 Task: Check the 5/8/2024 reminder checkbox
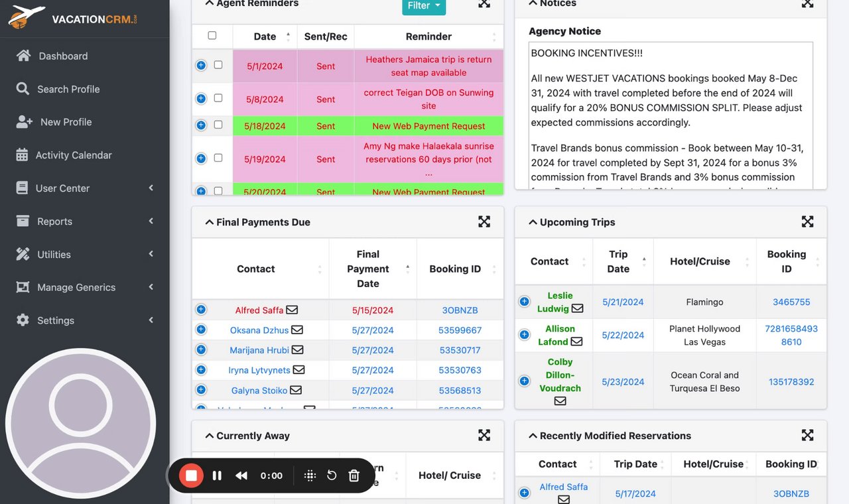pos(218,98)
